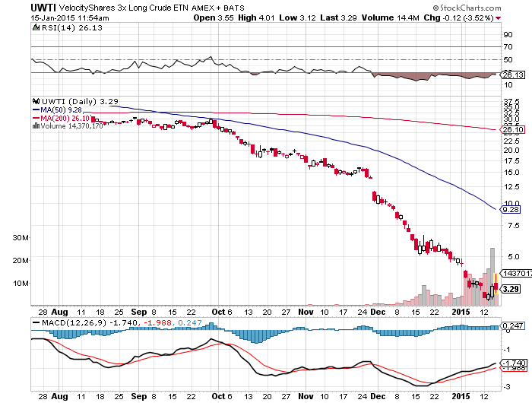Click the 10M volume axis label
This screenshot has height=403, width=532.
[21, 283]
